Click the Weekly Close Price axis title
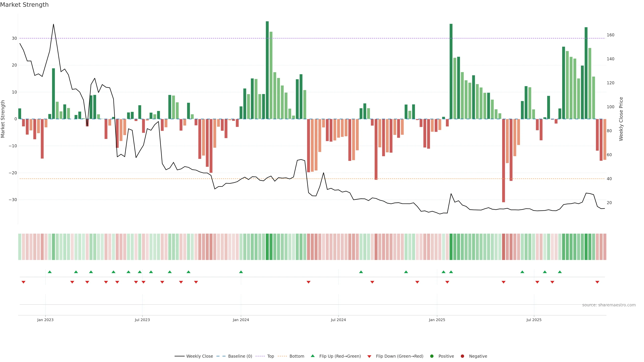The width and height of the screenshot is (644, 362). click(x=621, y=119)
